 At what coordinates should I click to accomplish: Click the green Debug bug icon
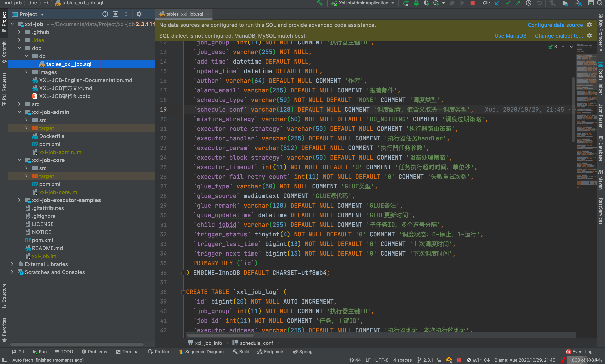tap(416, 3)
